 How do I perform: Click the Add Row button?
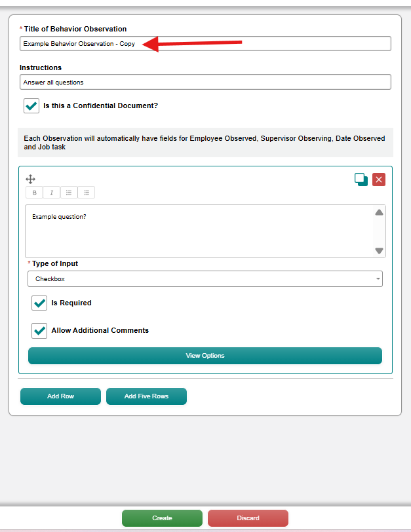(60, 396)
